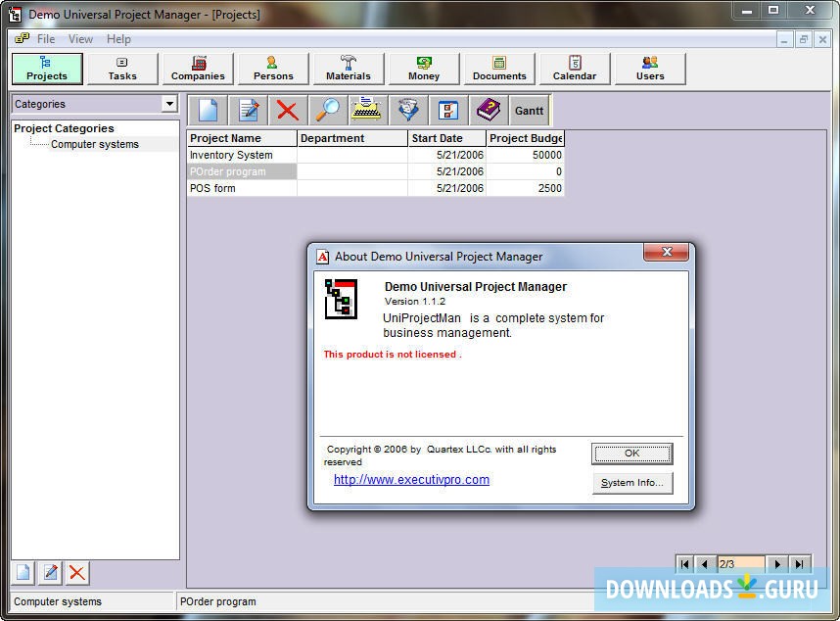840x621 pixels.
Task: Expand the Categories dropdown
Action: point(169,104)
